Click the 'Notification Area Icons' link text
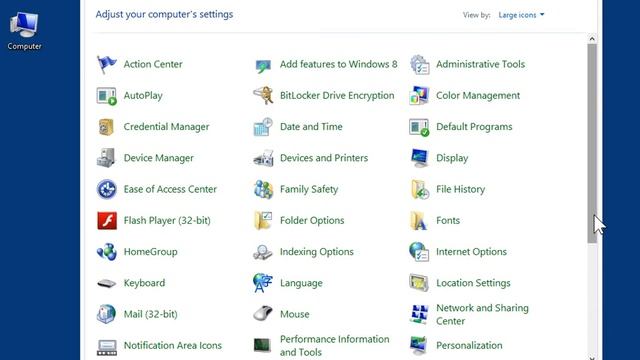 point(173,346)
